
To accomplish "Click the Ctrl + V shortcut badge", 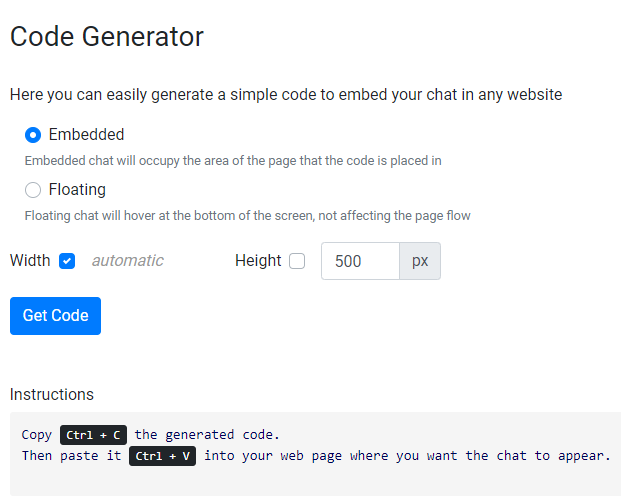I will pyautogui.click(x=162, y=456).
